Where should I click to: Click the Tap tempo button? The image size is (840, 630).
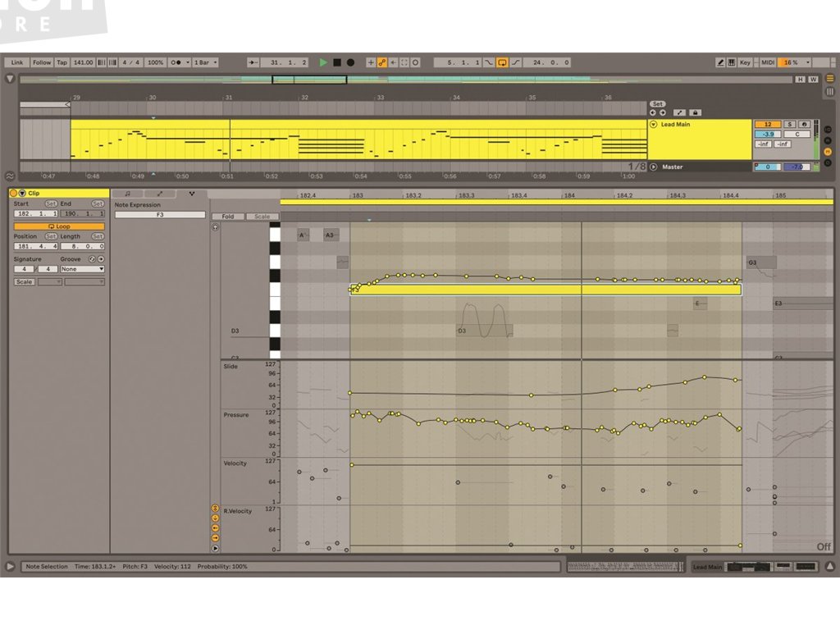(x=62, y=62)
